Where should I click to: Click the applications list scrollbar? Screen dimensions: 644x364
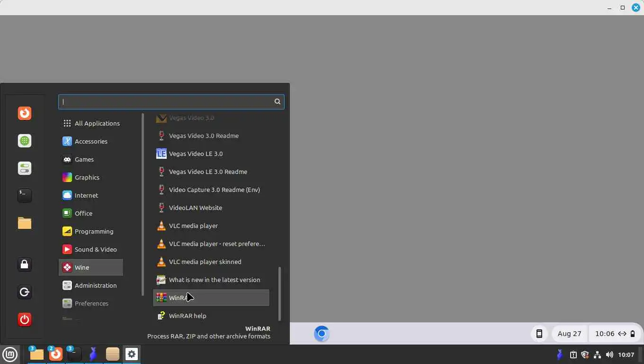point(279,293)
